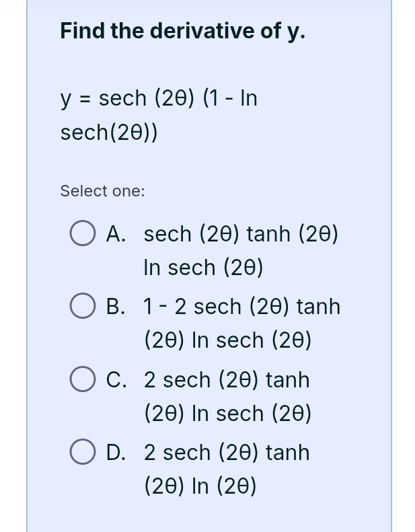Image resolution: width=415 pixels, height=532 pixels.
Task: Click option A's second line "ln sech (2θ)"
Action: [202, 268]
